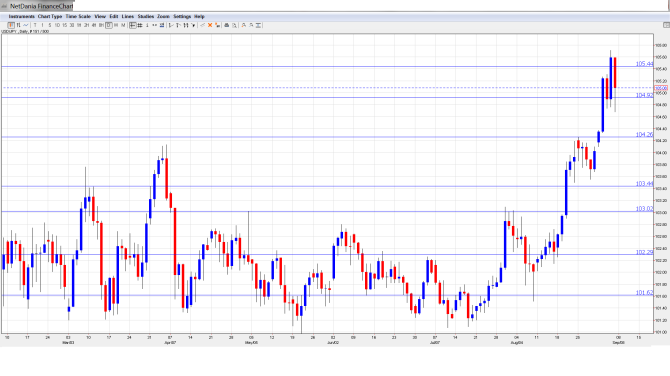Open the View menu
The width and height of the screenshot is (670, 376).
click(100, 16)
